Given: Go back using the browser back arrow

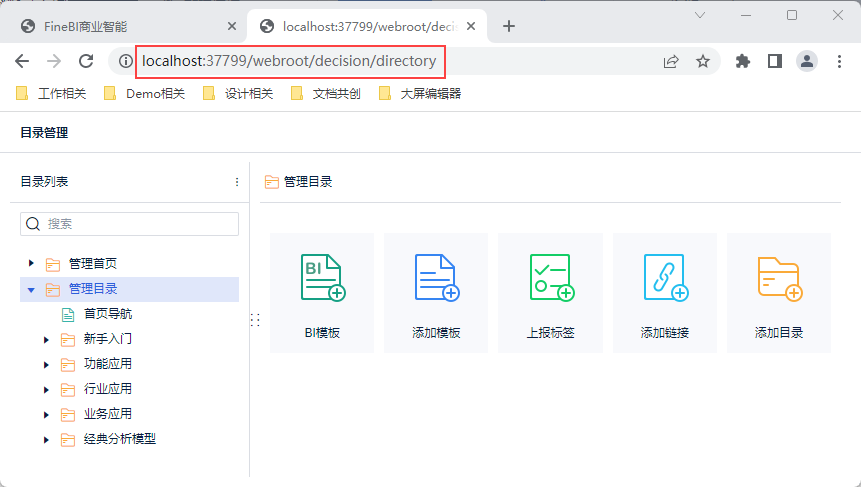Looking at the screenshot, I should click(22, 61).
